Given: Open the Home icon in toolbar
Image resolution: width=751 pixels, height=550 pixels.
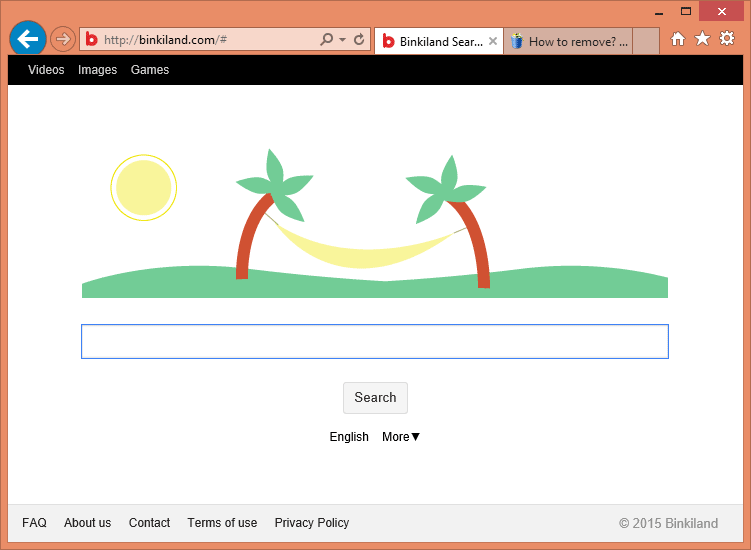Looking at the screenshot, I should point(677,39).
